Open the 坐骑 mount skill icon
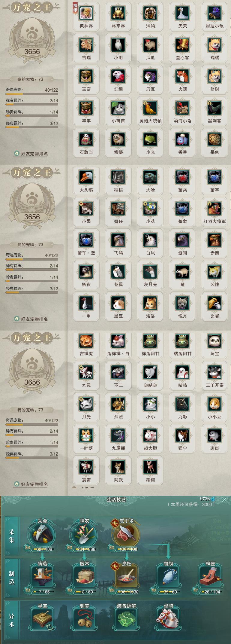Screen dimensions: 231x644 (168, 620)
